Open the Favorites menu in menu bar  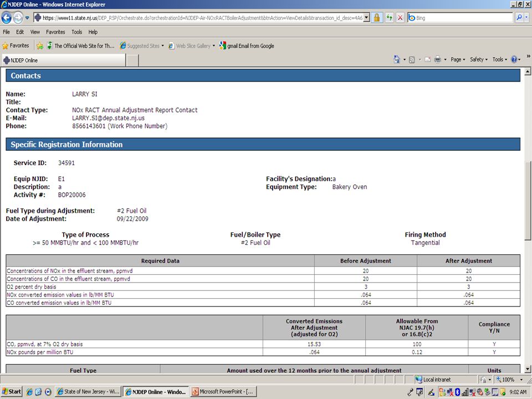(55, 32)
